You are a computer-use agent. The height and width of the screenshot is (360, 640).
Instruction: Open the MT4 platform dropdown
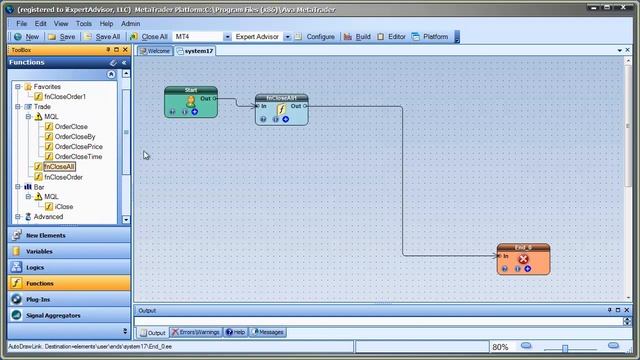(x=227, y=37)
